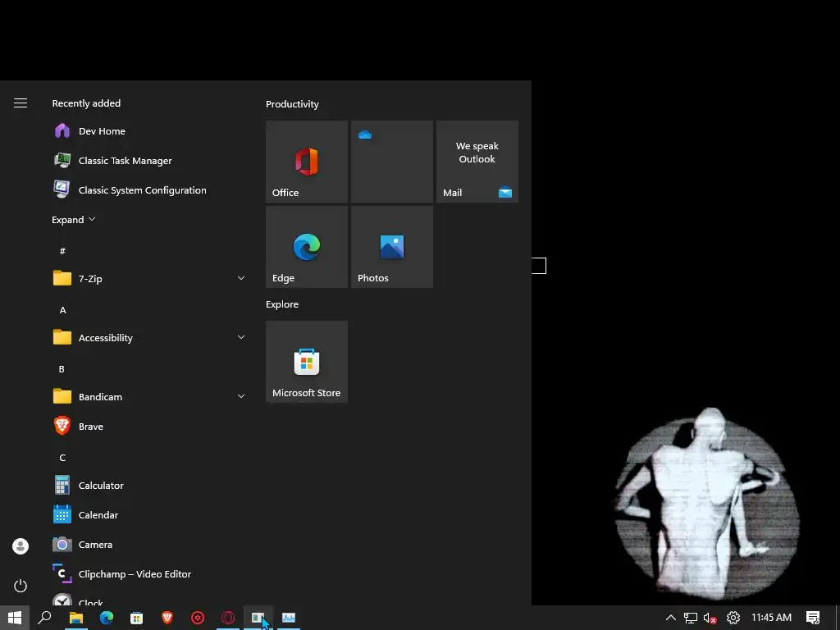
Task: Select the Explore group heading
Action: [x=282, y=304]
